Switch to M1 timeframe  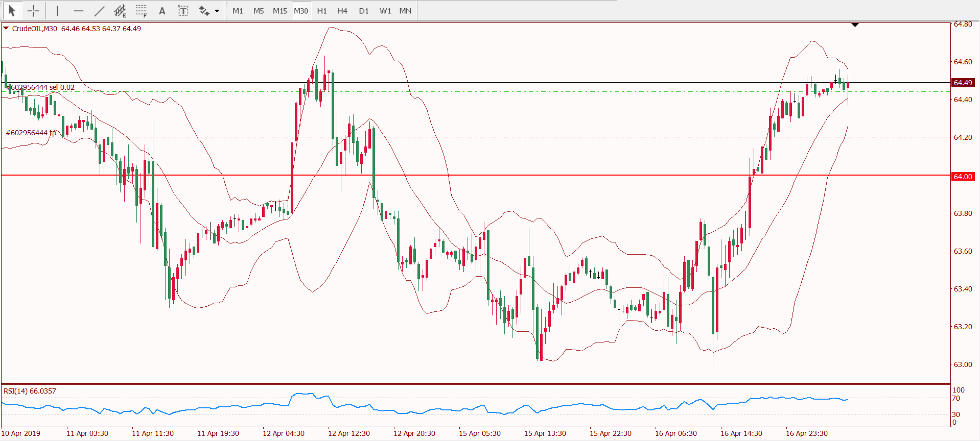pos(238,11)
